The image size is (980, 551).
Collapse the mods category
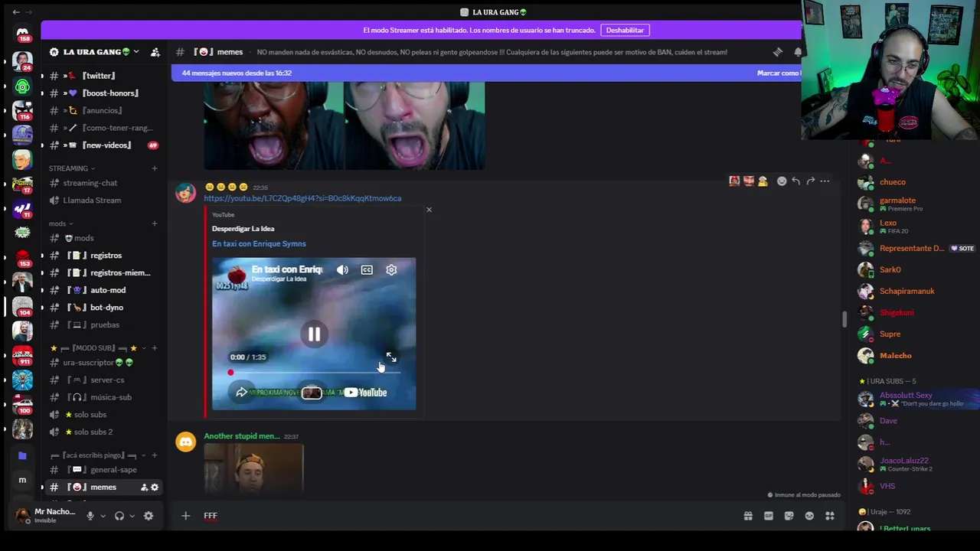click(x=61, y=223)
